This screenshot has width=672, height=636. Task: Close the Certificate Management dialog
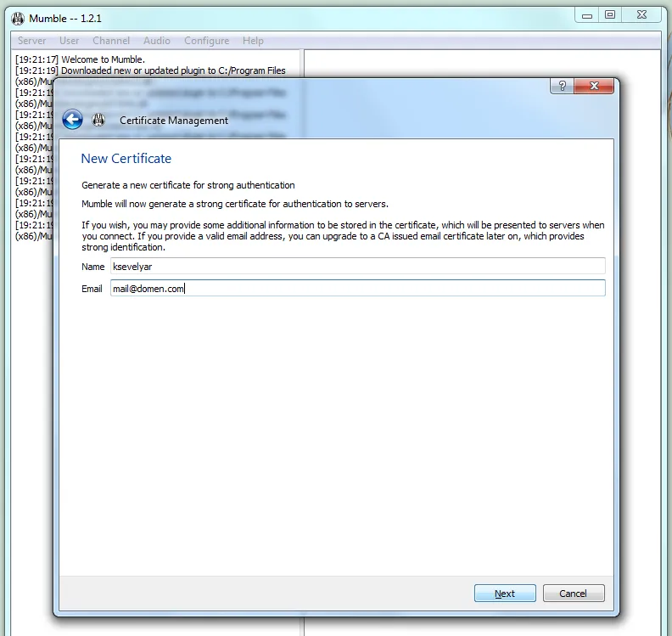594,86
